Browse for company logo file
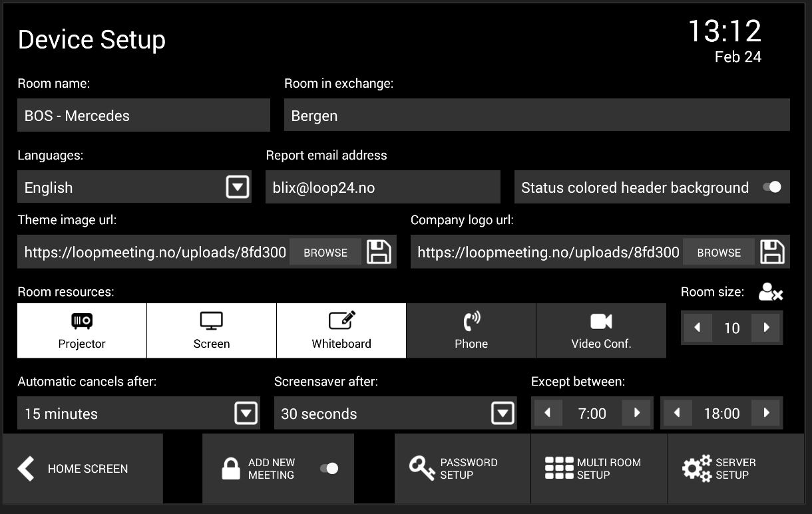The width and height of the screenshot is (812, 514). point(719,253)
